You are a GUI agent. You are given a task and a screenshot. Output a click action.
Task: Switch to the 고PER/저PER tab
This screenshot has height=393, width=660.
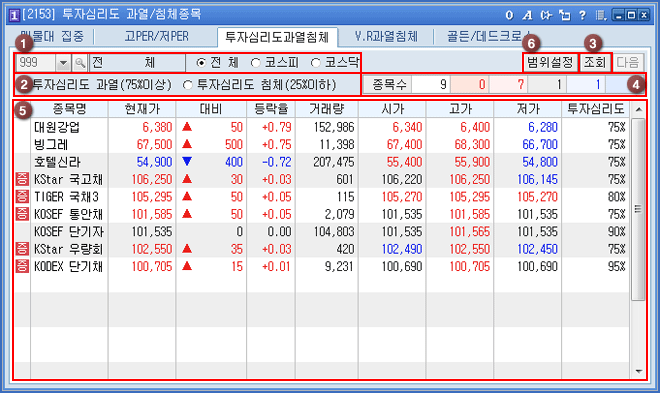(x=157, y=37)
